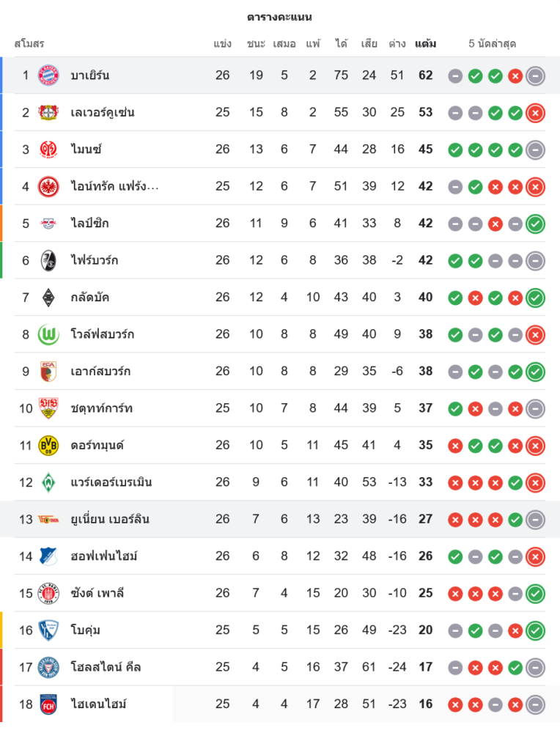Click the Wolfsburg green W logo

tap(48, 334)
